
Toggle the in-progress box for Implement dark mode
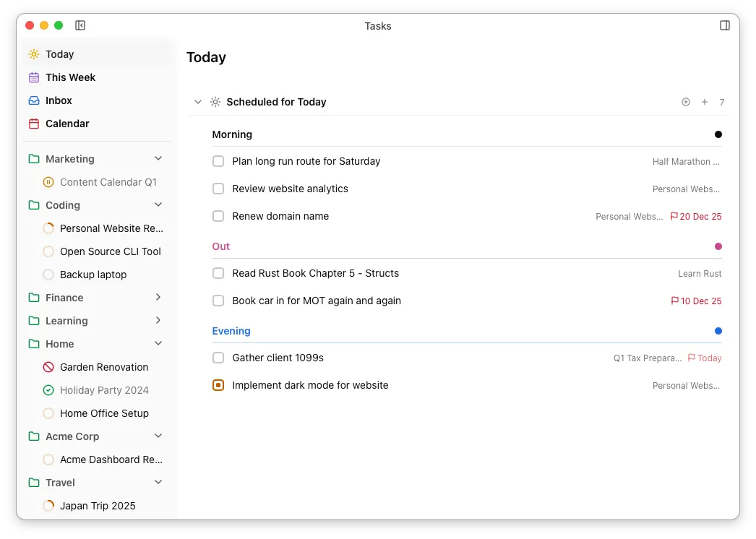pyautogui.click(x=218, y=385)
